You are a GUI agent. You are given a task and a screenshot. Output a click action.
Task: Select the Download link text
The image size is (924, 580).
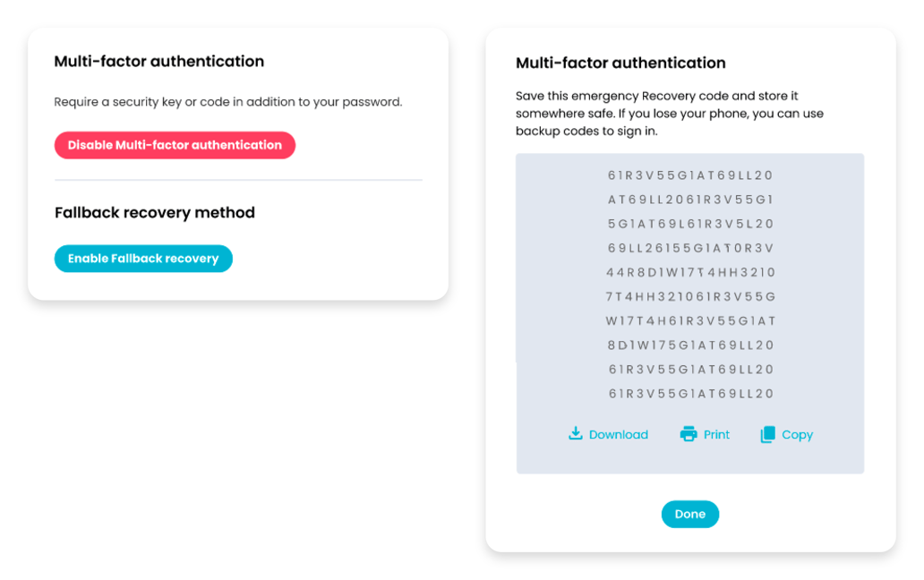(x=618, y=434)
